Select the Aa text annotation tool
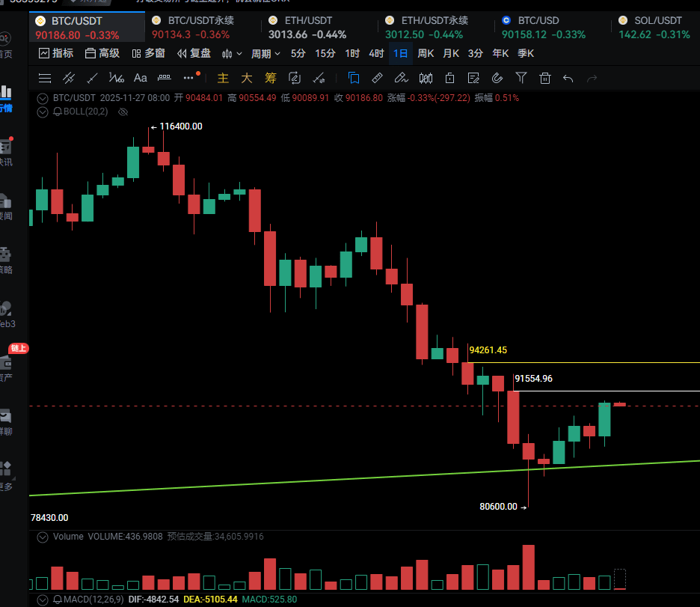This screenshot has height=607, width=700. click(140, 78)
